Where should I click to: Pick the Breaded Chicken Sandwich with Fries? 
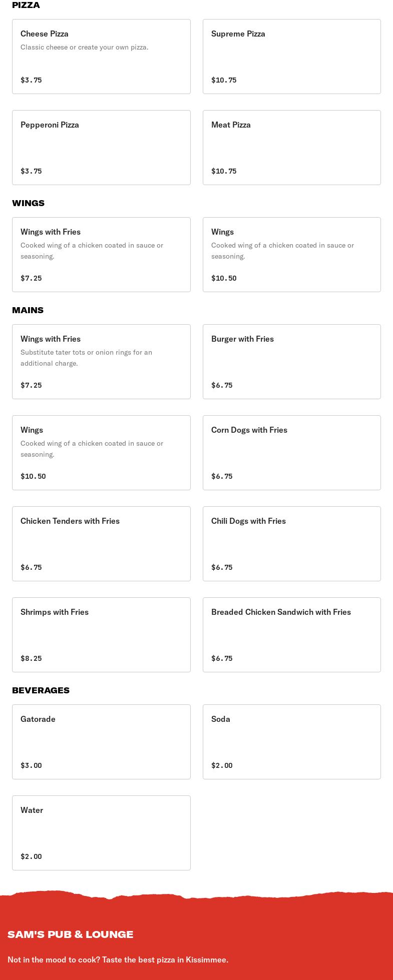click(291, 635)
